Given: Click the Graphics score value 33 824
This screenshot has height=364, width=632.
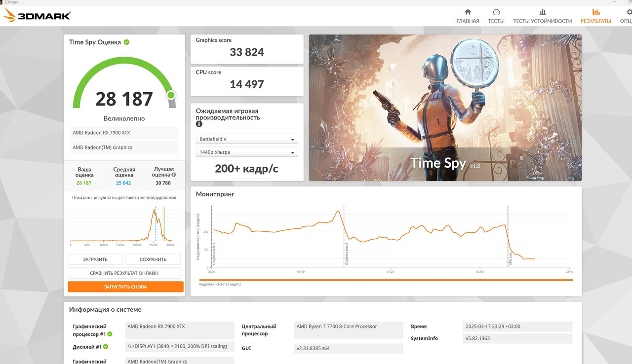Looking at the screenshot, I should click(247, 52).
